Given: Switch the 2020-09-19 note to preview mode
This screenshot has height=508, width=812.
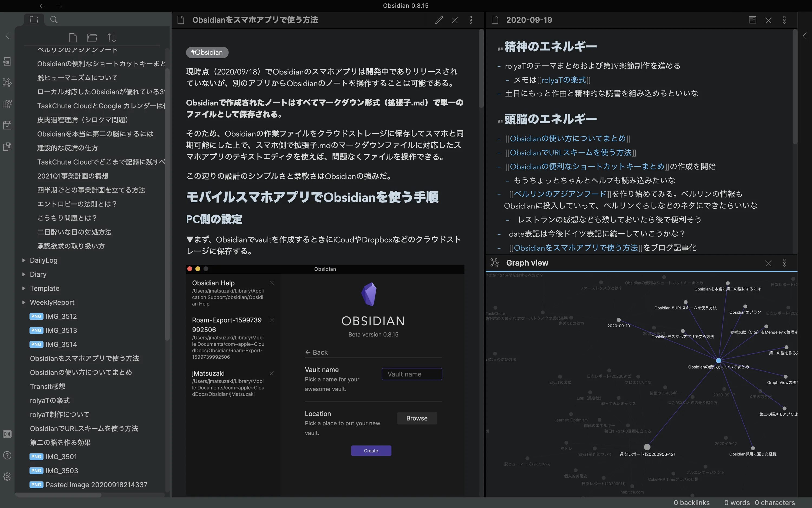Looking at the screenshot, I should [x=753, y=20].
